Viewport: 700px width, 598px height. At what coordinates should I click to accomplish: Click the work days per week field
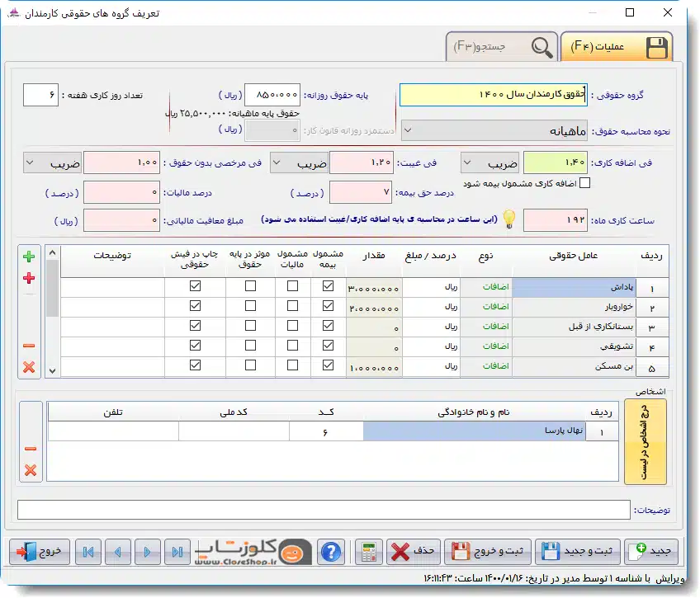[40, 95]
